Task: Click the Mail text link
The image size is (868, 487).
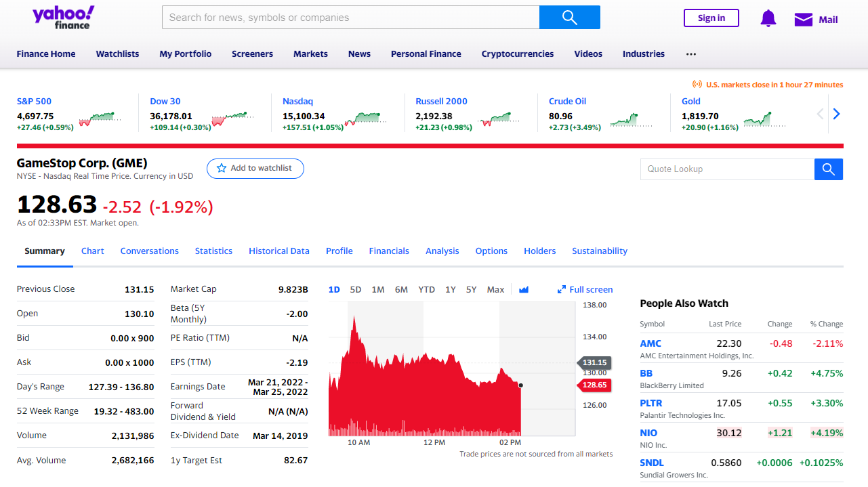Action: pyautogui.click(x=828, y=20)
